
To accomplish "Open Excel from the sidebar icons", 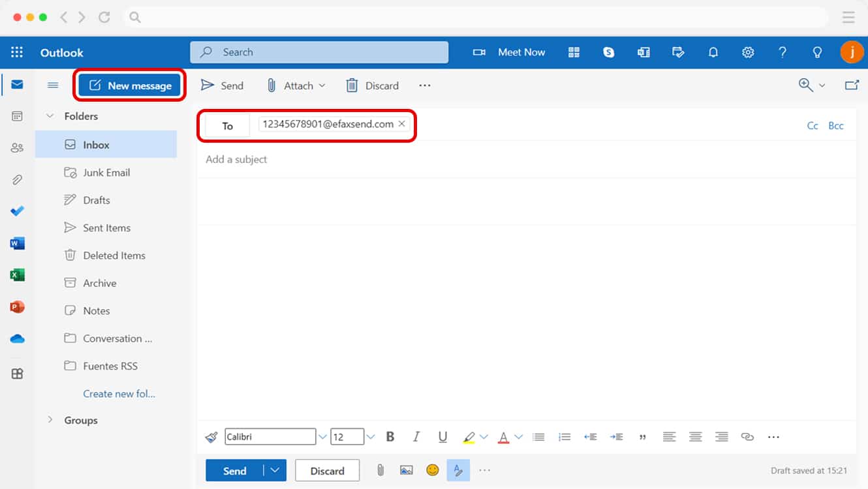I will [16, 274].
